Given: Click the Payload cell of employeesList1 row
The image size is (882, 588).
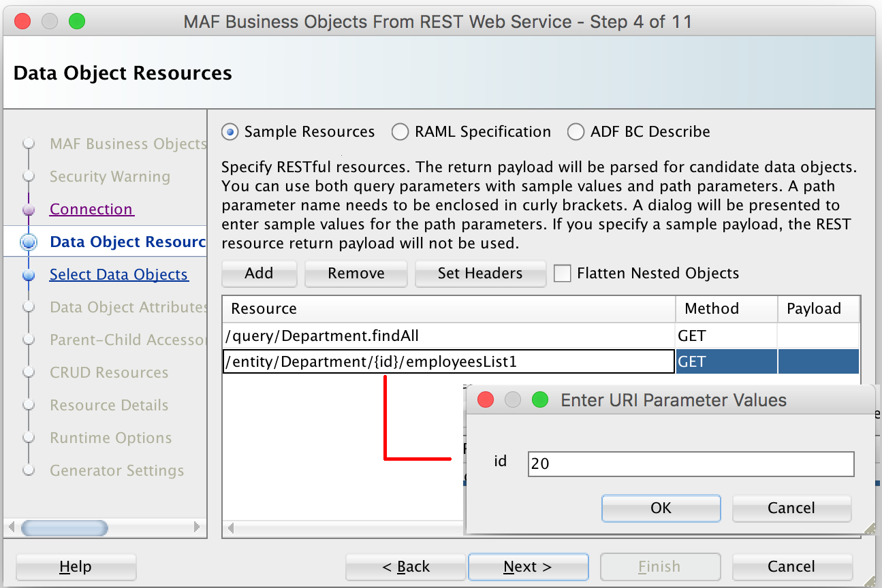Looking at the screenshot, I should pos(819,361).
